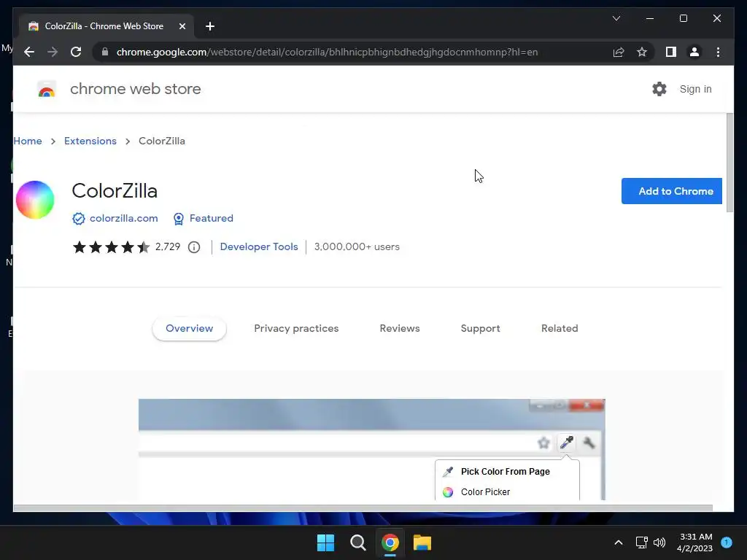Open the Windows Start menu
Screen dimensions: 747x560
(x=326, y=542)
